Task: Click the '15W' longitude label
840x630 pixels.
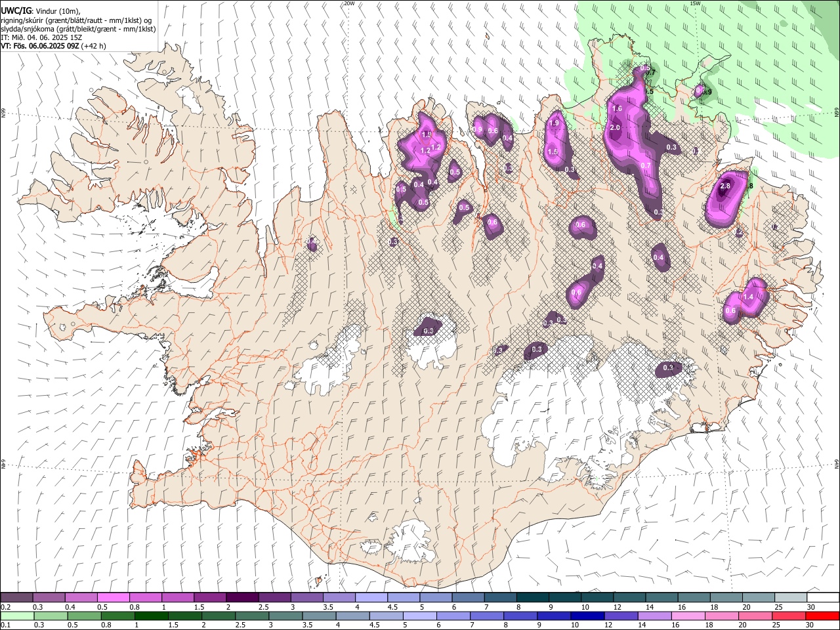Action: [695, 3]
